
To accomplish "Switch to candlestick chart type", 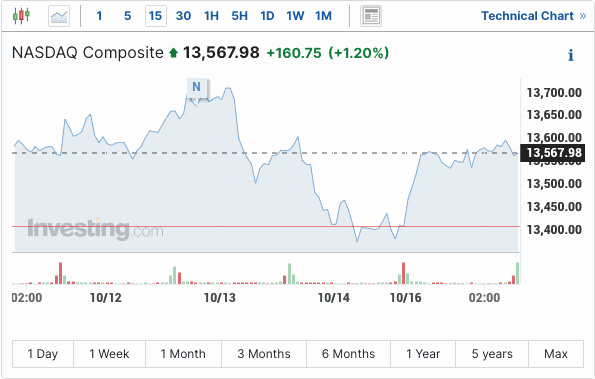I will click(x=21, y=16).
